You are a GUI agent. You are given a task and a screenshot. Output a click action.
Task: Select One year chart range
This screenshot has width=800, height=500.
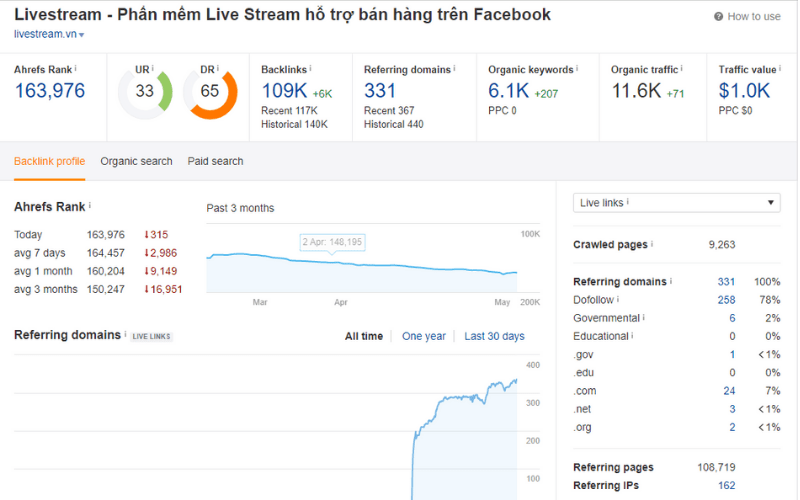[x=423, y=336]
